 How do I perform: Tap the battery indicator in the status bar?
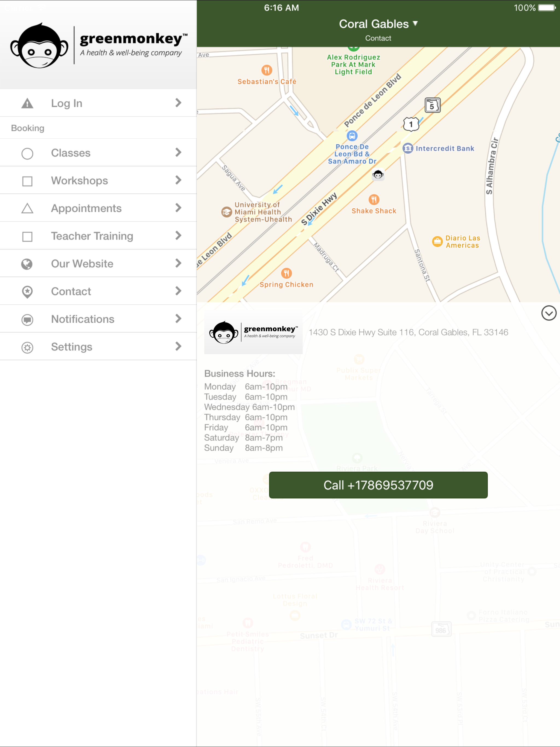tap(547, 8)
